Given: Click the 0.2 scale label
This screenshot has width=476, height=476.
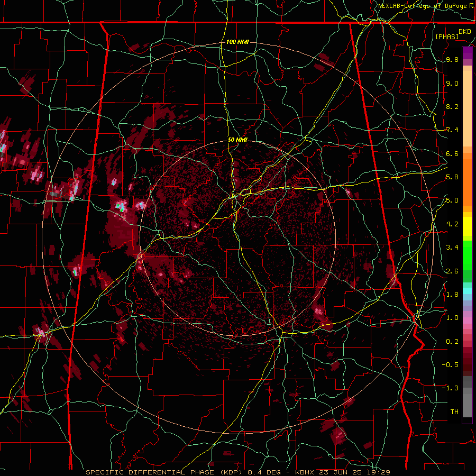Looking at the screenshot, I should [x=452, y=342].
